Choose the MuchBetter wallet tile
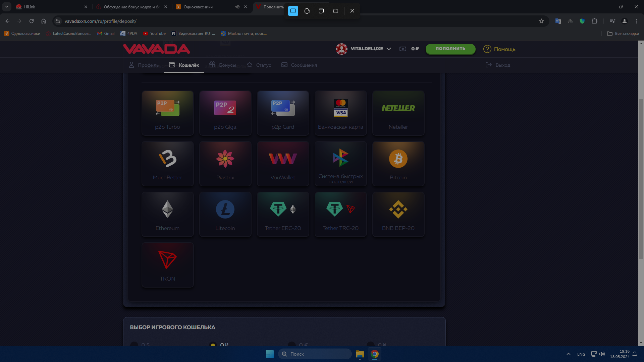 tap(167, 164)
